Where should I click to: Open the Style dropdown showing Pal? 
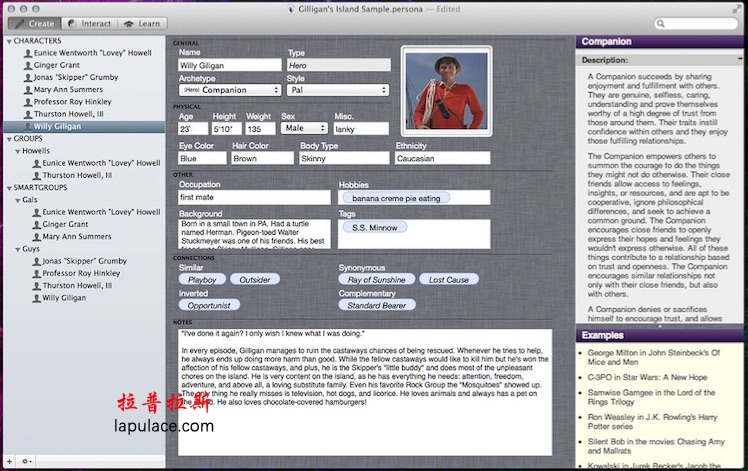pyautogui.click(x=338, y=90)
